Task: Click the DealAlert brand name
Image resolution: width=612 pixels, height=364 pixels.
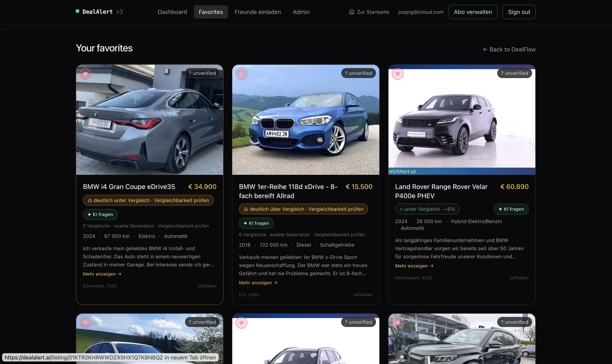Action: 98,12
